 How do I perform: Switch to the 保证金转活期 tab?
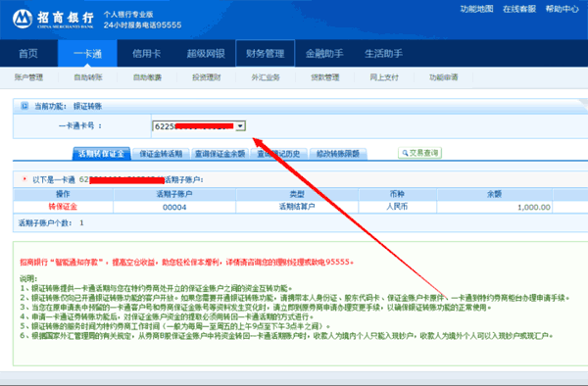point(161,154)
